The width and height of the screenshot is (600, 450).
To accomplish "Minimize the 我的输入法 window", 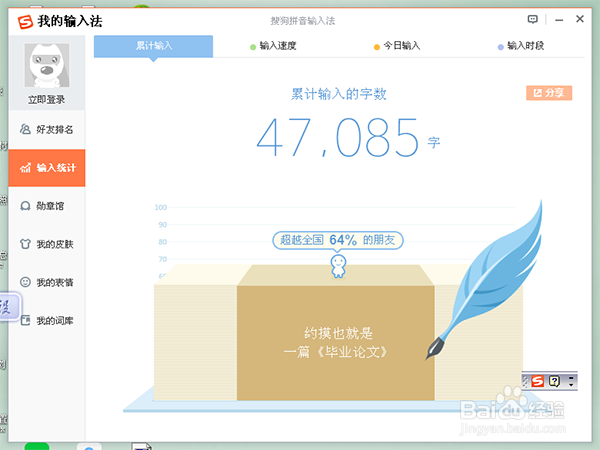I will [x=559, y=20].
